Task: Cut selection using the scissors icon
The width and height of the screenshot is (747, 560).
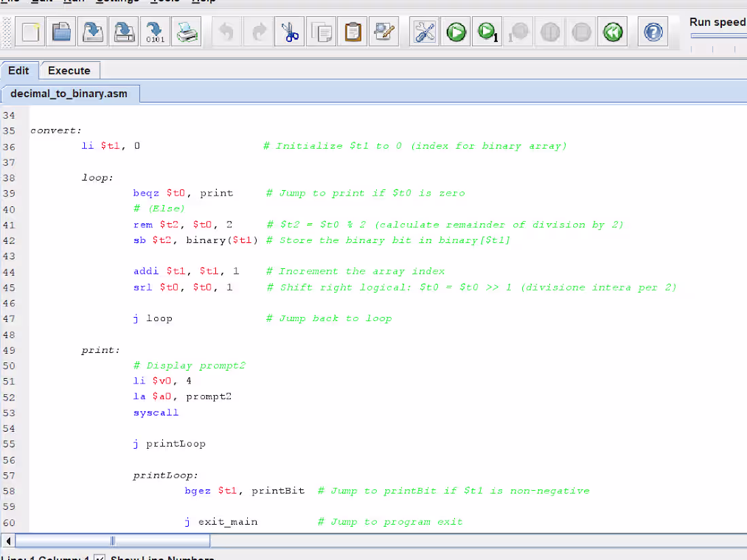Action: [x=290, y=32]
